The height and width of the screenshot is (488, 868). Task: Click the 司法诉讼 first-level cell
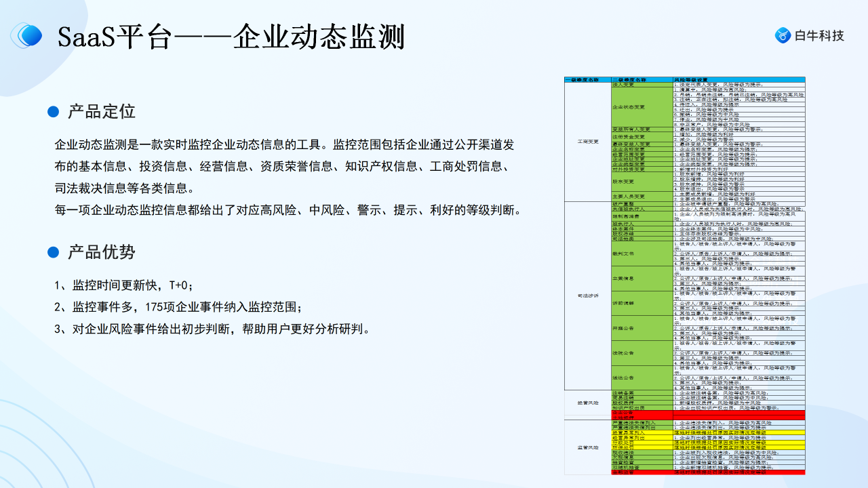tap(587, 296)
